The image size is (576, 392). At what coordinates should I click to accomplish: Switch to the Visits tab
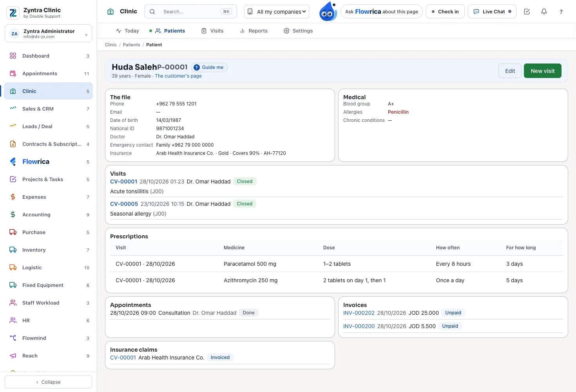[x=212, y=31]
